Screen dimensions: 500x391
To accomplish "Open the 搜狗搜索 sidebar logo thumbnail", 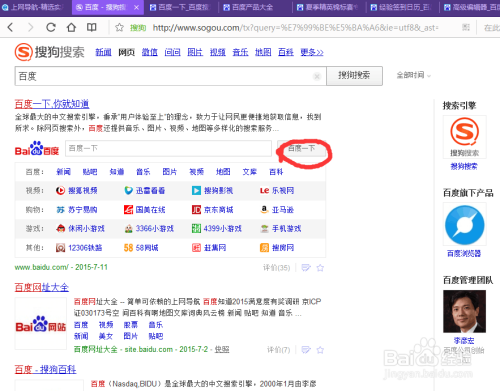I will [465, 137].
